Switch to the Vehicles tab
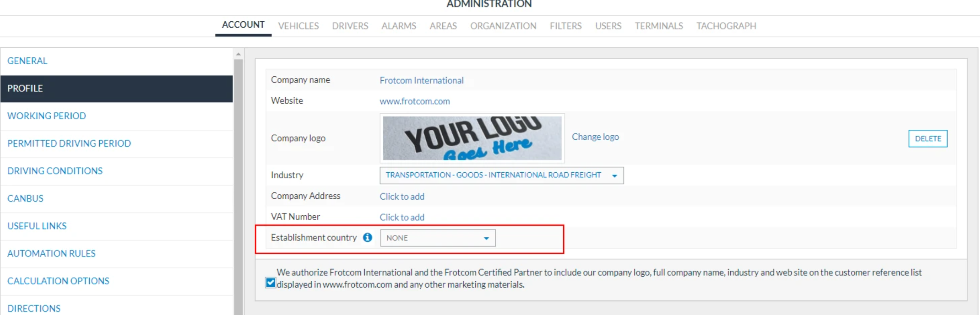 [298, 26]
